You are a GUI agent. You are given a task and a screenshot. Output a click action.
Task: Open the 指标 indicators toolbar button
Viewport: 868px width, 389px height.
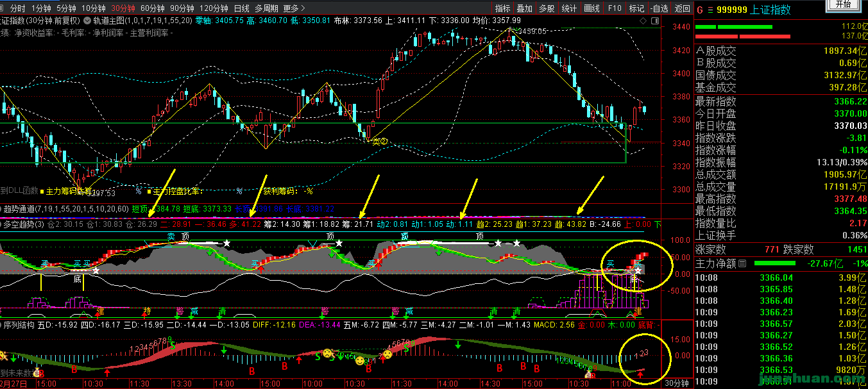point(502,8)
